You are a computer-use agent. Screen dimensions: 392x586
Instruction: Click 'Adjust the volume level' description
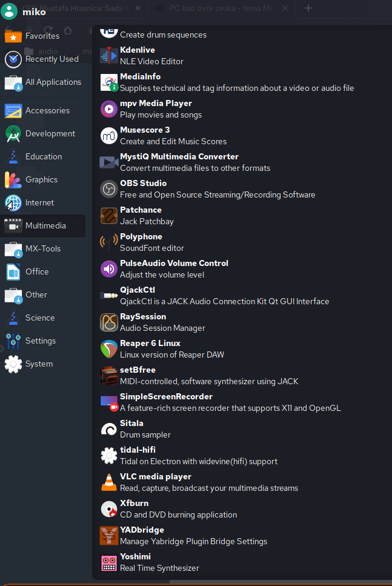[162, 275]
